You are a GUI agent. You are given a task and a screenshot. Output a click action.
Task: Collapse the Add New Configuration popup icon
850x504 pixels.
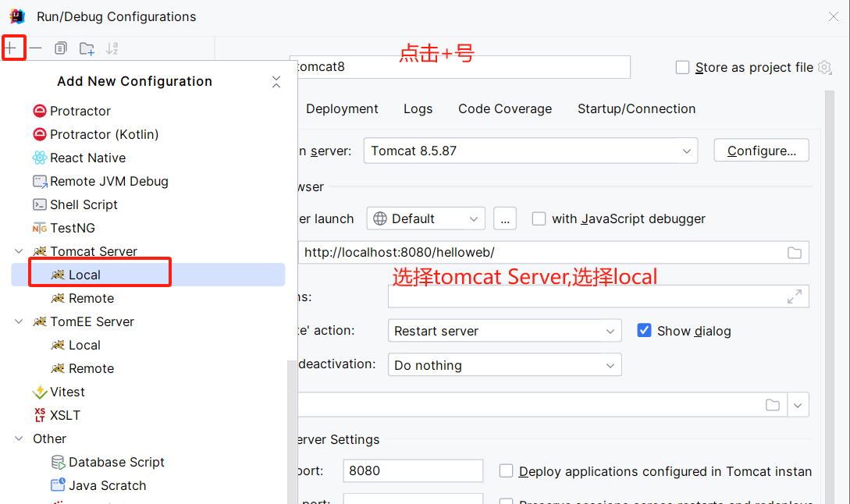(276, 82)
